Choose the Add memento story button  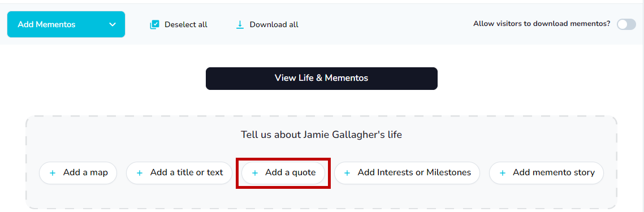point(546,173)
